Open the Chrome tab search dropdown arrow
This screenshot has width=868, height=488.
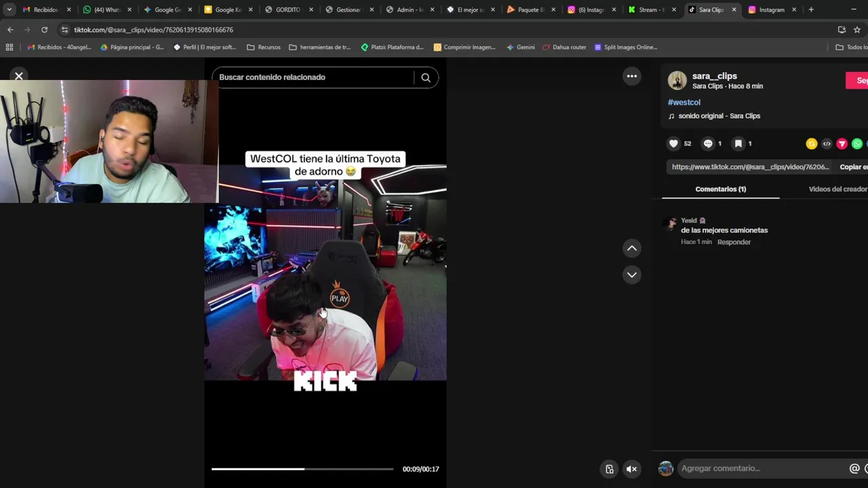(9, 9)
